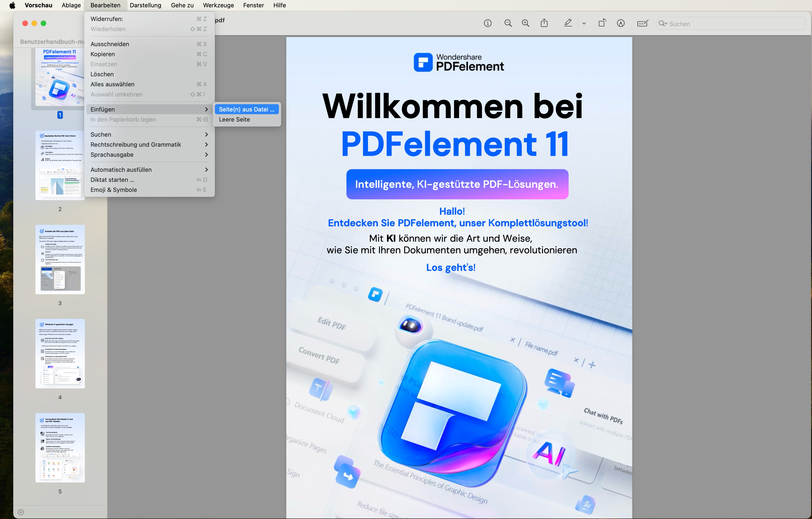The width and height of the screenshot is (812, 519).
Task: Click the form filling toolbar icon
Action: 642,23
